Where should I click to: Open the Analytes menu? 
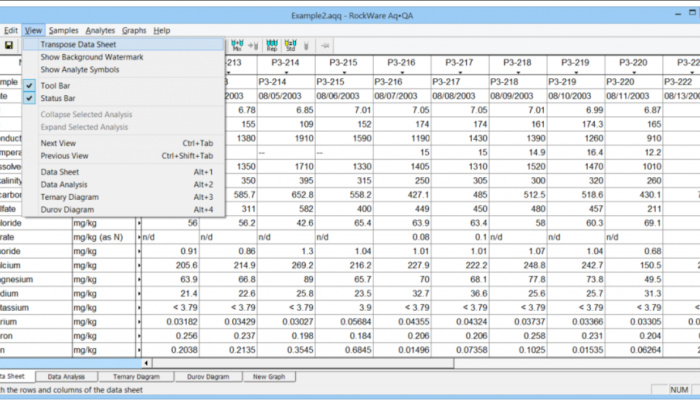(x=100, y=30)
